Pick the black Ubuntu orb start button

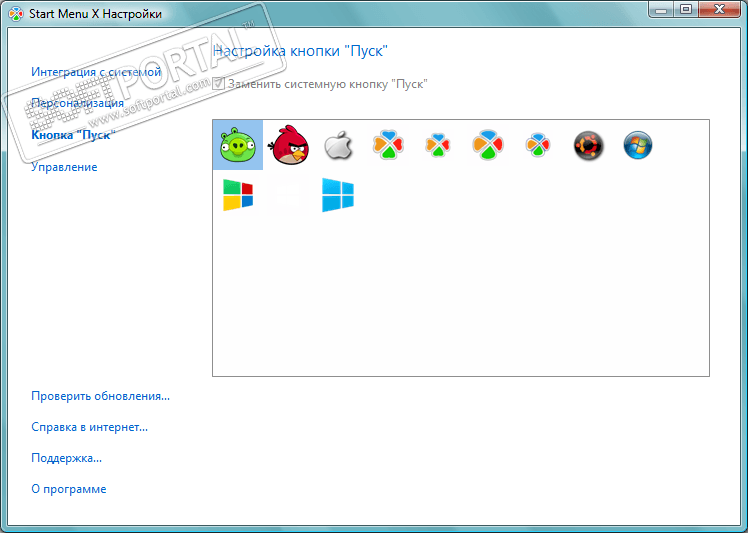coord(588,145)
